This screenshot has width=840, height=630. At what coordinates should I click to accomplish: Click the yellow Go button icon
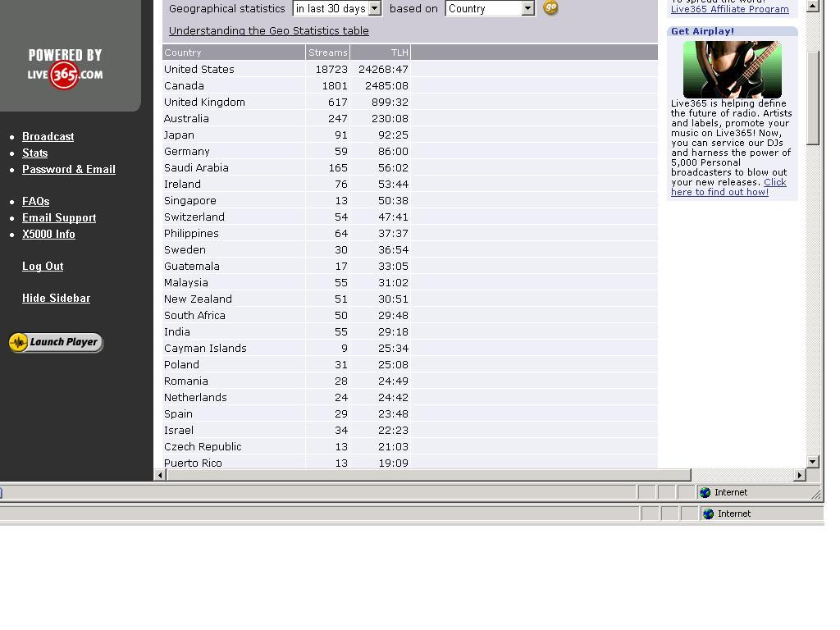(550, 7)
